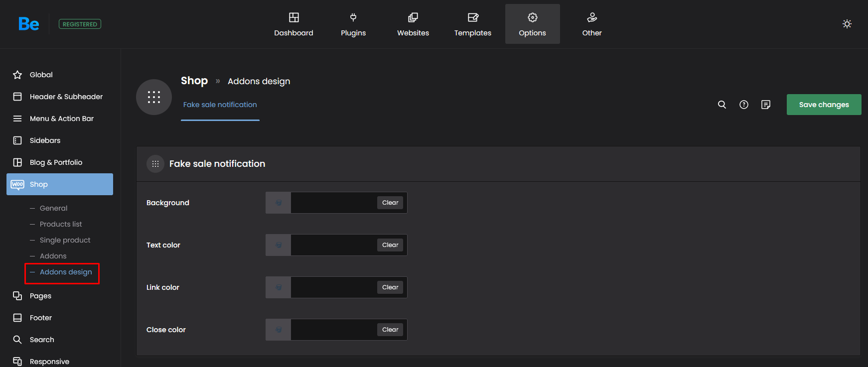Click the Link color value field

[x=334, y=287]
